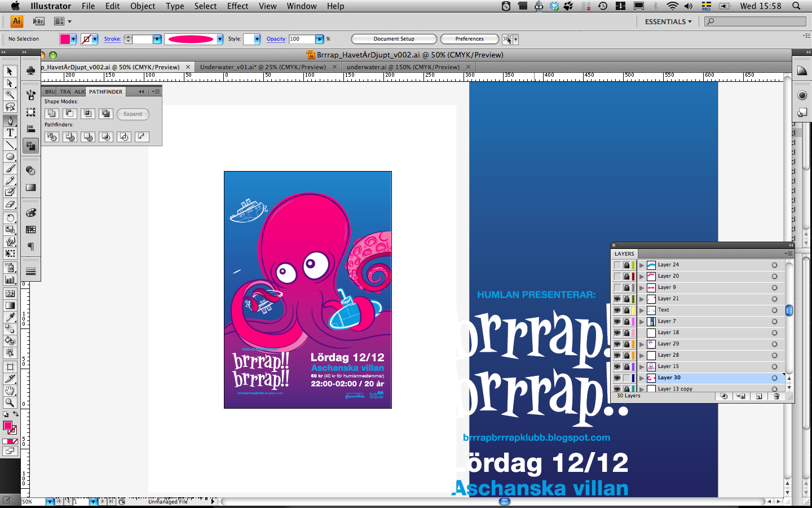Hide Layer 21 with eye icon

pos(617,299)
